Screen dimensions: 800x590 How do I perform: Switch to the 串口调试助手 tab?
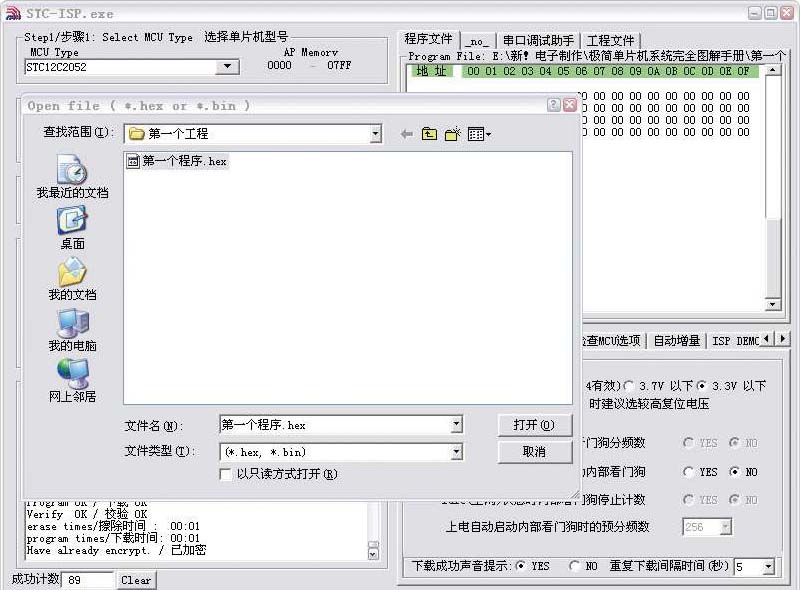(x=538, y=41)
